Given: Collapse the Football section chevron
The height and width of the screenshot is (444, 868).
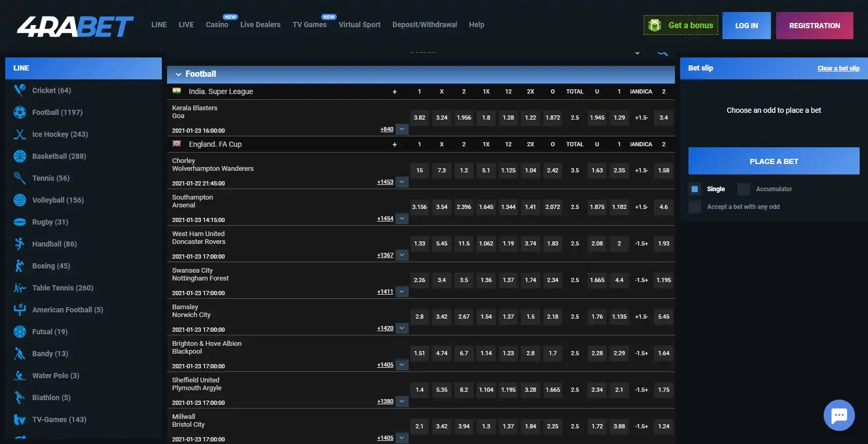Looking at the screenshot, I should [179, 74].
